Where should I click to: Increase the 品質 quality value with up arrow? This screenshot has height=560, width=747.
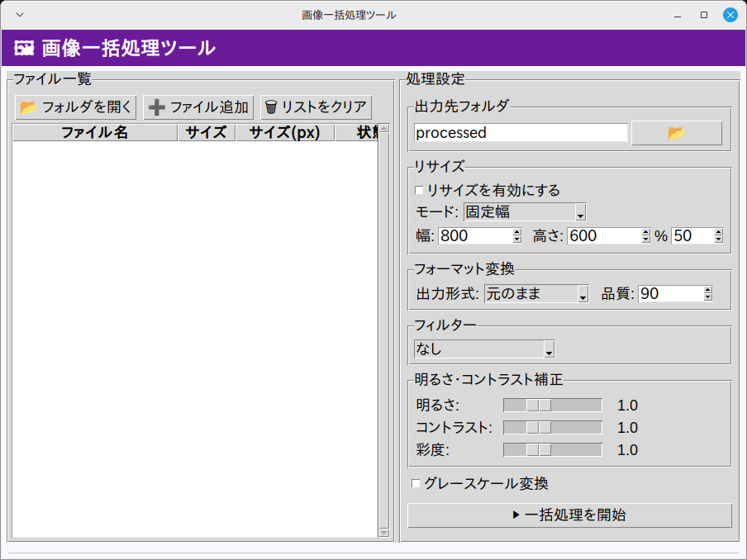pos(708,290)
